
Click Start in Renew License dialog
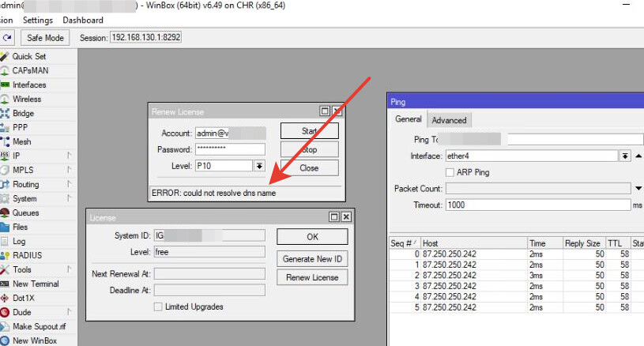point(309,131)
